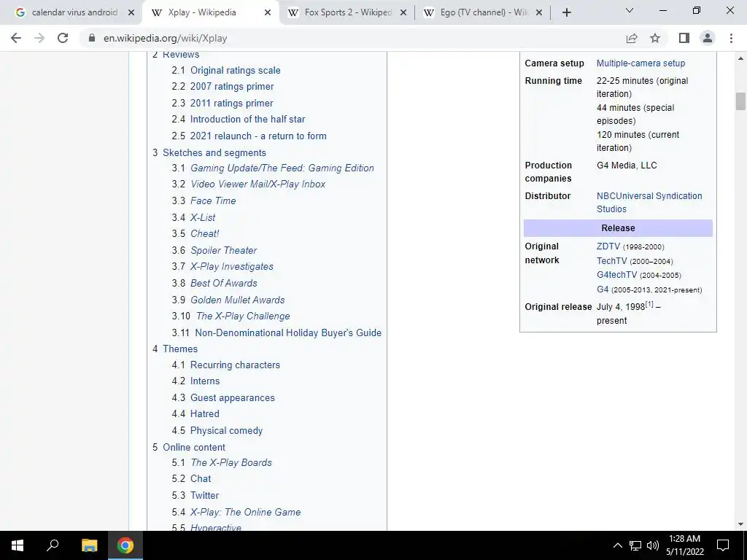Switch to Ego (TV channel) tab
This screenshot has height=560, width=747.
pyautogui.click(x=484, y=12)
